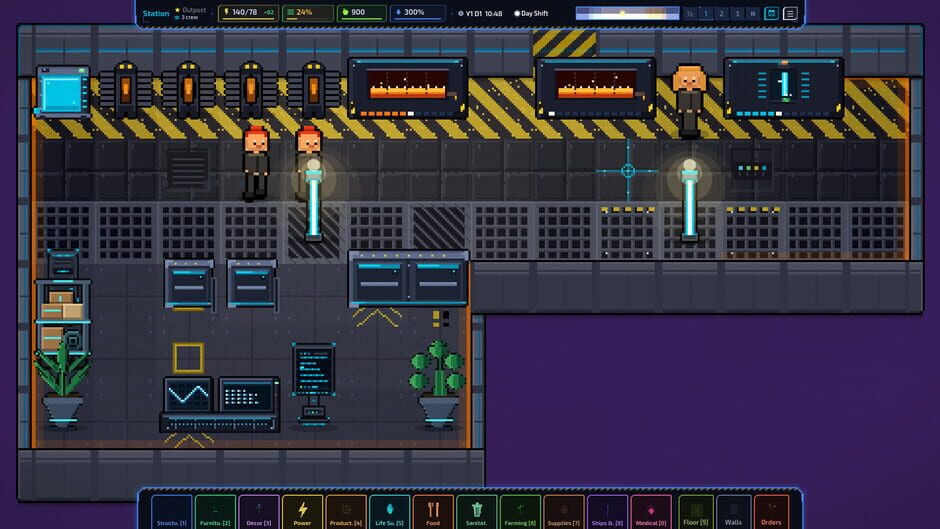The width and height of the screenshot is (940, 529).
Task: Select the fourth orange battery generator
Action: click(314, 90)
